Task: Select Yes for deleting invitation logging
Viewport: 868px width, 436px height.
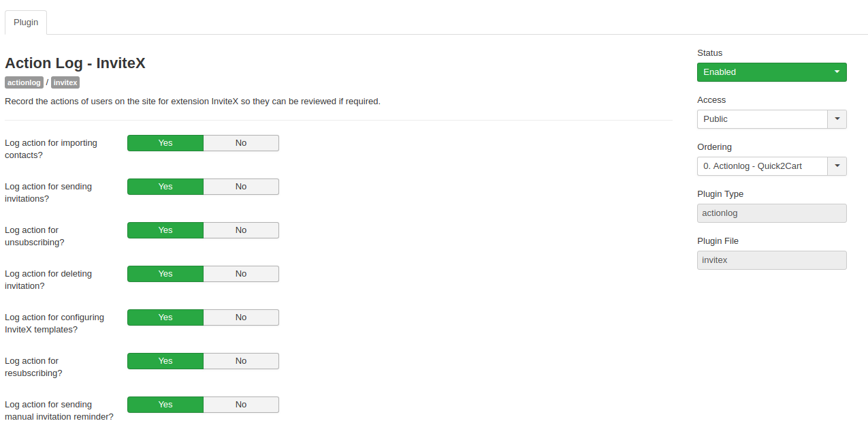Action: tap(165, 274)
